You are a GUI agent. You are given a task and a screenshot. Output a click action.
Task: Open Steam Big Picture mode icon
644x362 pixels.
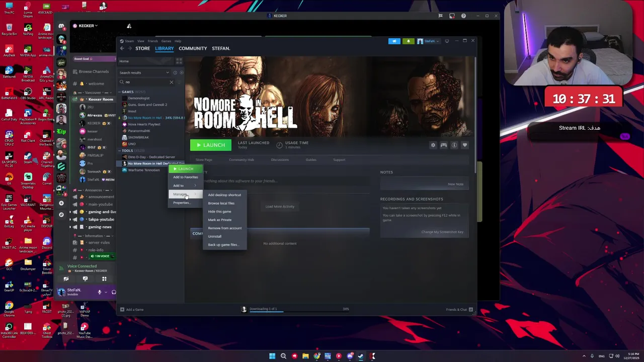[x=447, y=41]
